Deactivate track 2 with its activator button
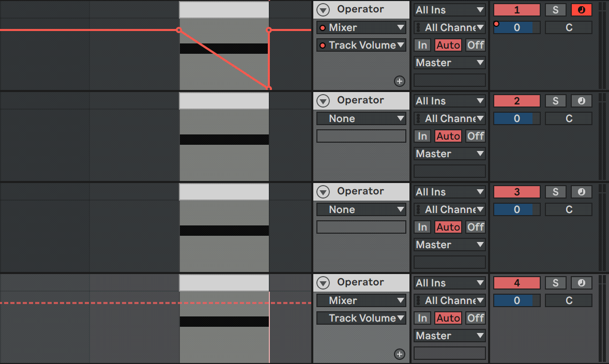The height and width of the screenshot is (364, 609). 516,101
